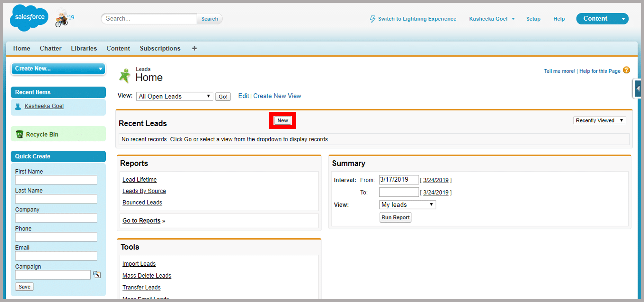Viewport: 644px width, 302px height.
Task: Click the plus icon to add tabs
Action: (194, 49)
